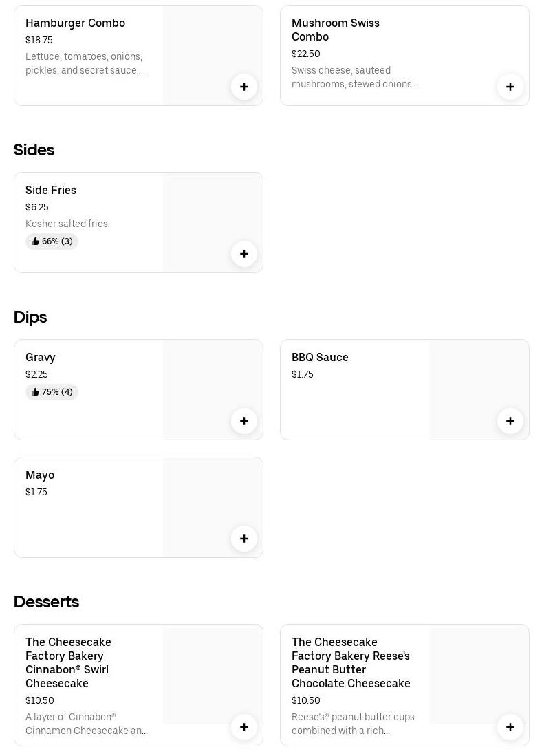Jump to the Sides section heading
This screenshot has height=756, width=553.
pos(34,150)
